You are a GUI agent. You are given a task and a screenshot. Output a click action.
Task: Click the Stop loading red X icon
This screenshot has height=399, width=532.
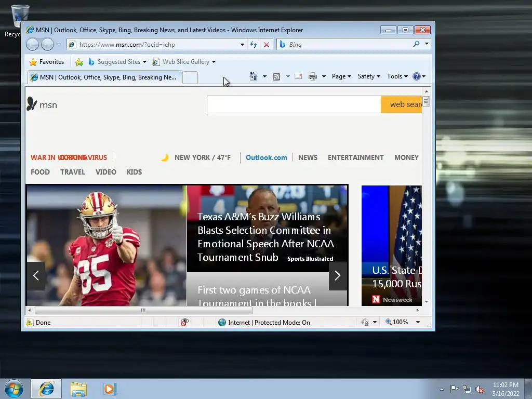pyautogui.click(x=267, y=45)
